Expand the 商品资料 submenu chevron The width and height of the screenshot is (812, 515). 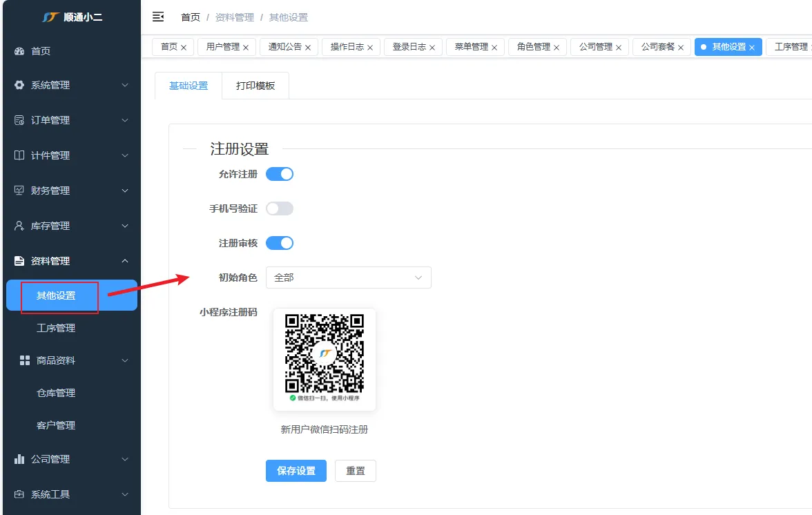[125, 360]
